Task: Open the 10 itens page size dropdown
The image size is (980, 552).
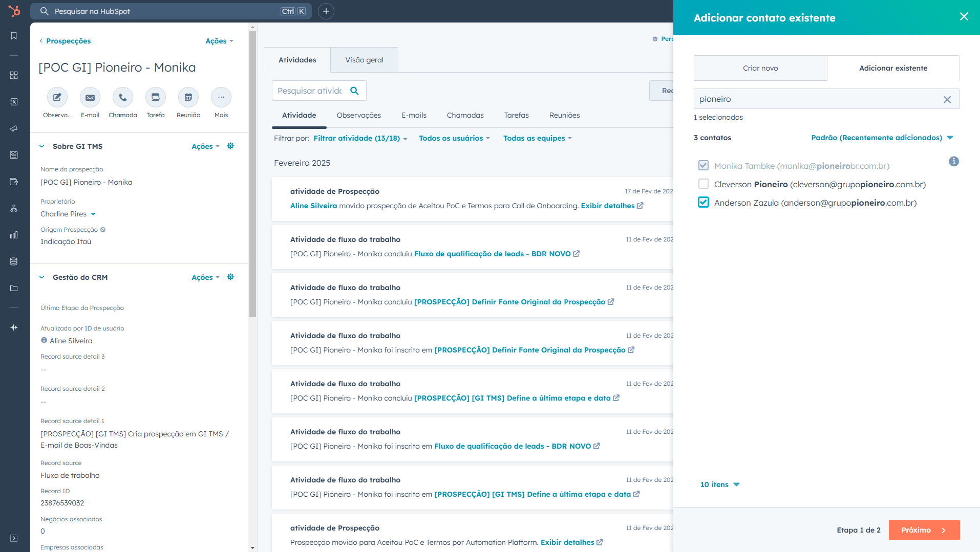Action: pyautogui.click(x=720, y=484)
